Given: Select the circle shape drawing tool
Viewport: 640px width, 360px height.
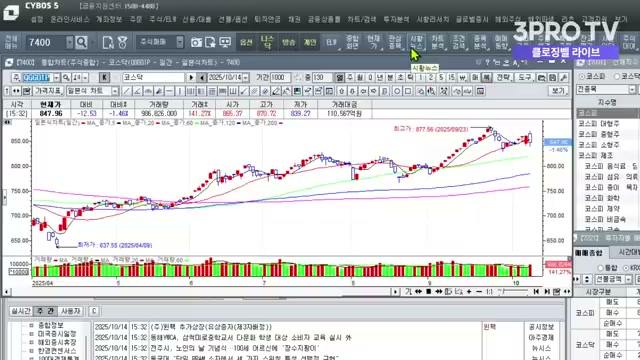Looking at the screenshot, I should (397, 91).
